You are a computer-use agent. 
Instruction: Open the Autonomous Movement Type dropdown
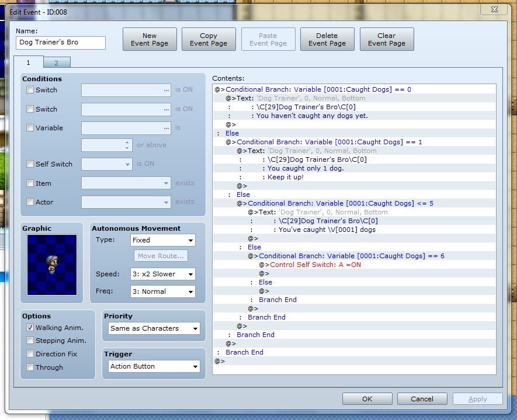[x=162, y=240]
